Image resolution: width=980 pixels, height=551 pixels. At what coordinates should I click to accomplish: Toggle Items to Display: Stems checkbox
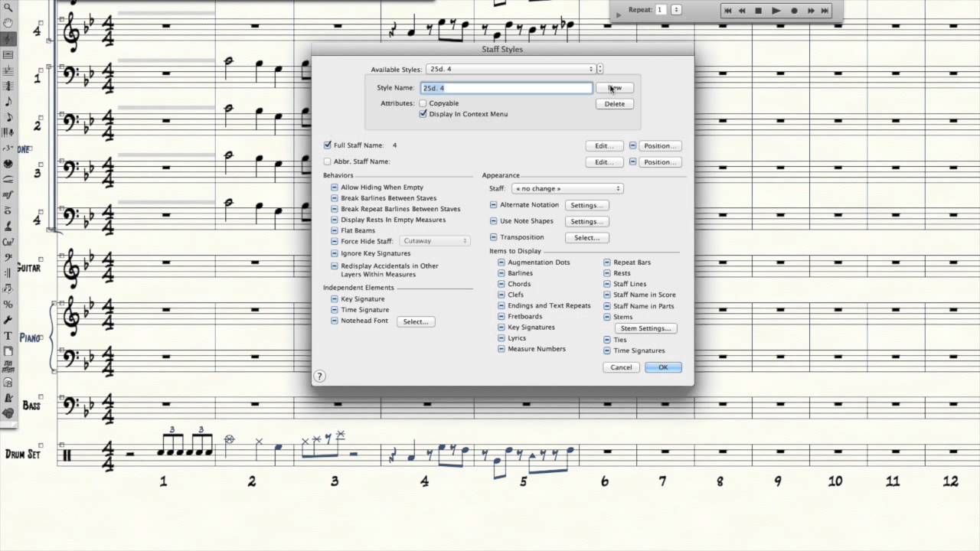(x=607, y=317)
